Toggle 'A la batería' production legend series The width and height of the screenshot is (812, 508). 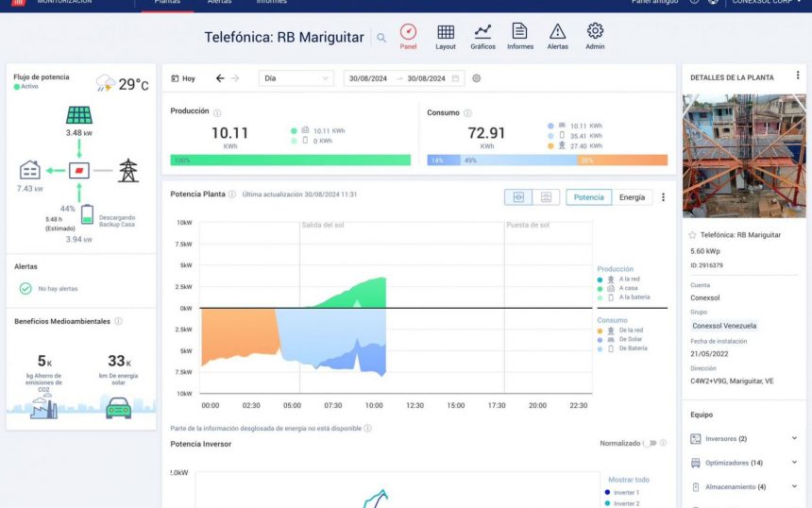[x=624, y=297]
